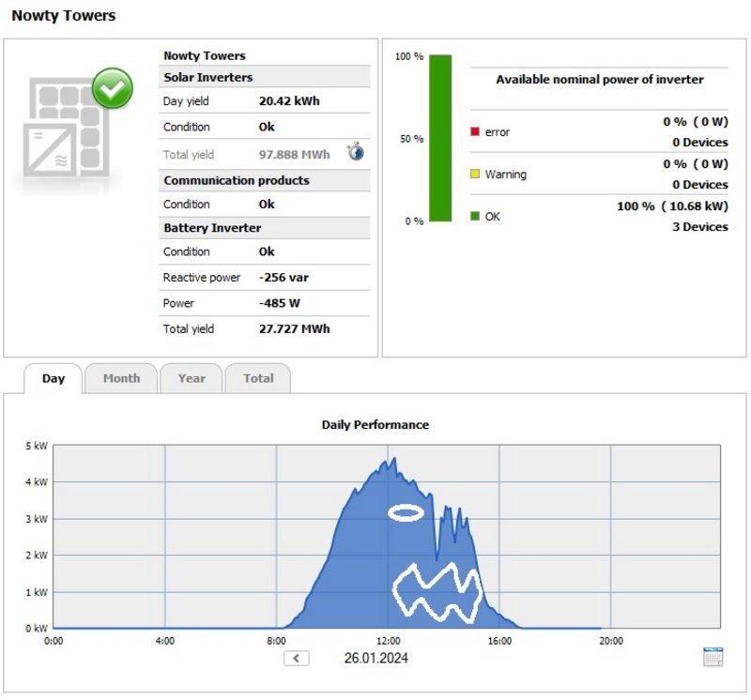Switch to the Year tab
Screen dimensions: 751x700
tap(192, 378)
